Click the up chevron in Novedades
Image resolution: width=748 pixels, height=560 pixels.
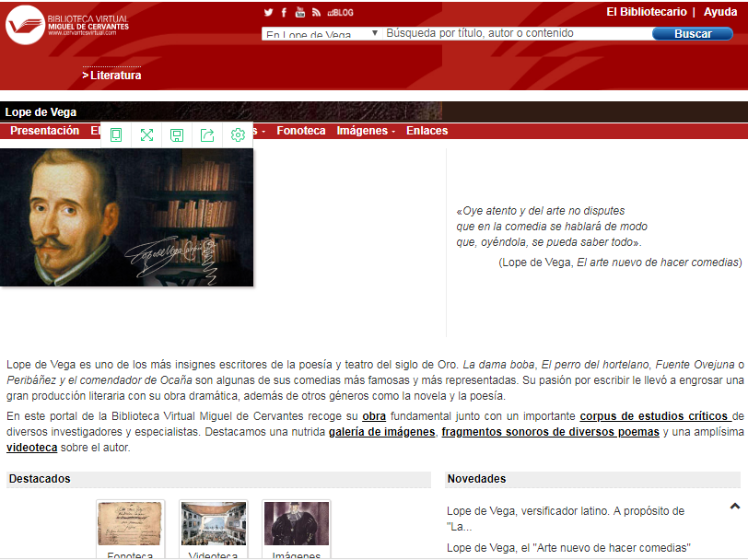click(735, 506)
